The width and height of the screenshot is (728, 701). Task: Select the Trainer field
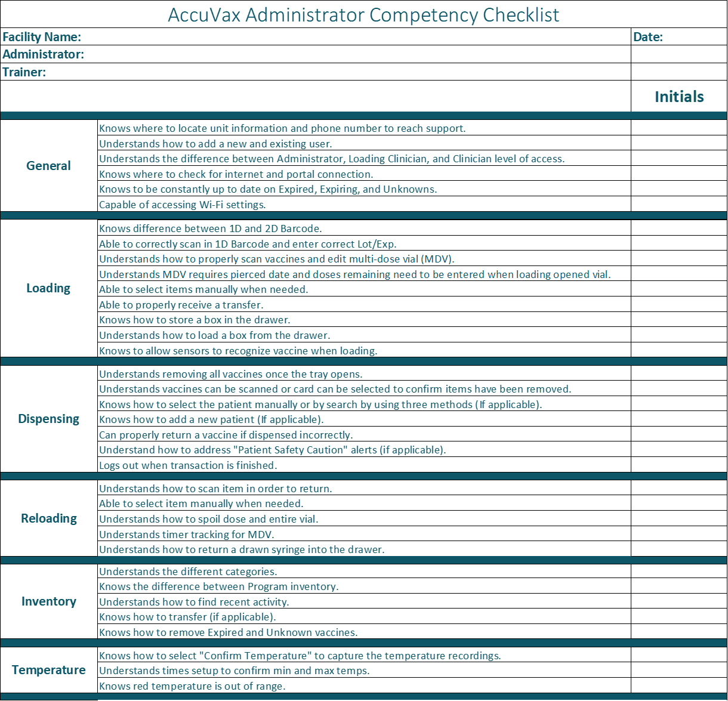[x=316, y=72]
